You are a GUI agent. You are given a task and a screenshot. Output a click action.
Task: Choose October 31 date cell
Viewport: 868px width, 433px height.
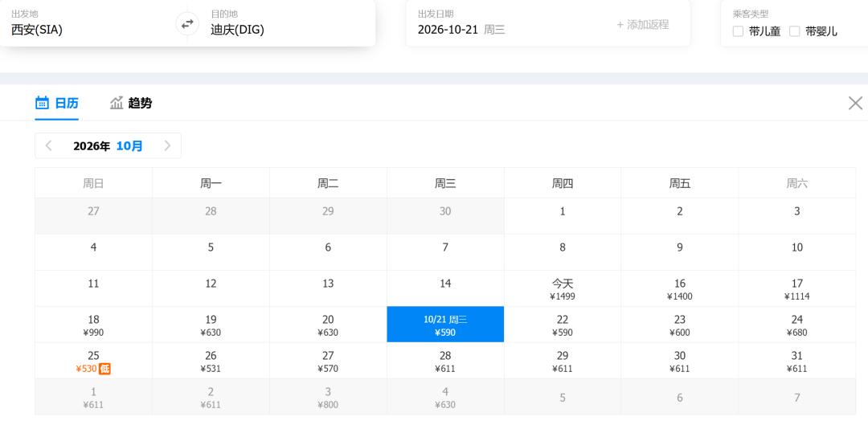pyautogui.click(x=797, y=361)
